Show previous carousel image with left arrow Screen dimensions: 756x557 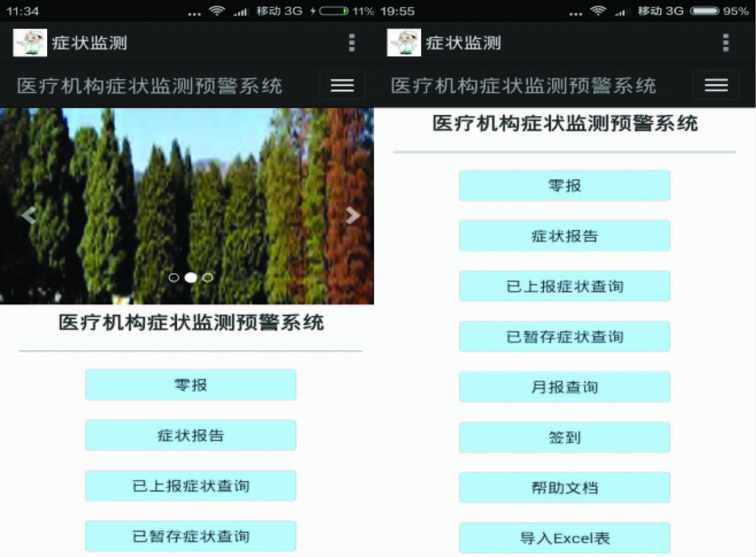(28, 215)
